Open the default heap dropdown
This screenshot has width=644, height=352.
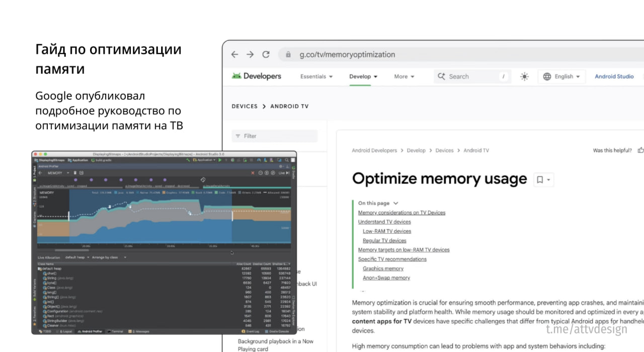coord(77,257)
